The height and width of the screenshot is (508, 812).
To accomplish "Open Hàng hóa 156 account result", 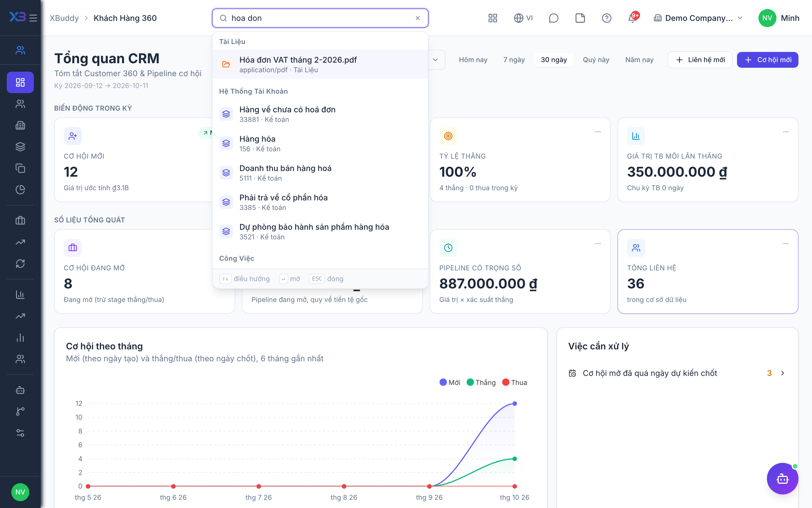I will tap(320, 143).
